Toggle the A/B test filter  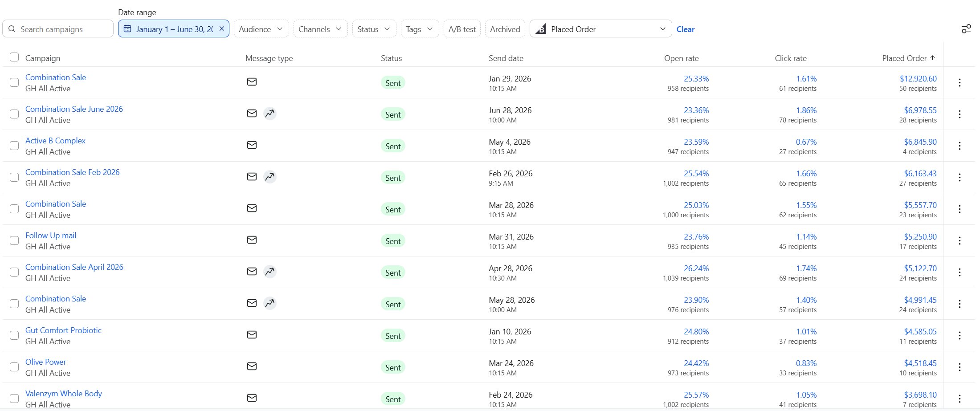pyautogui.click(x=462, y=29)
